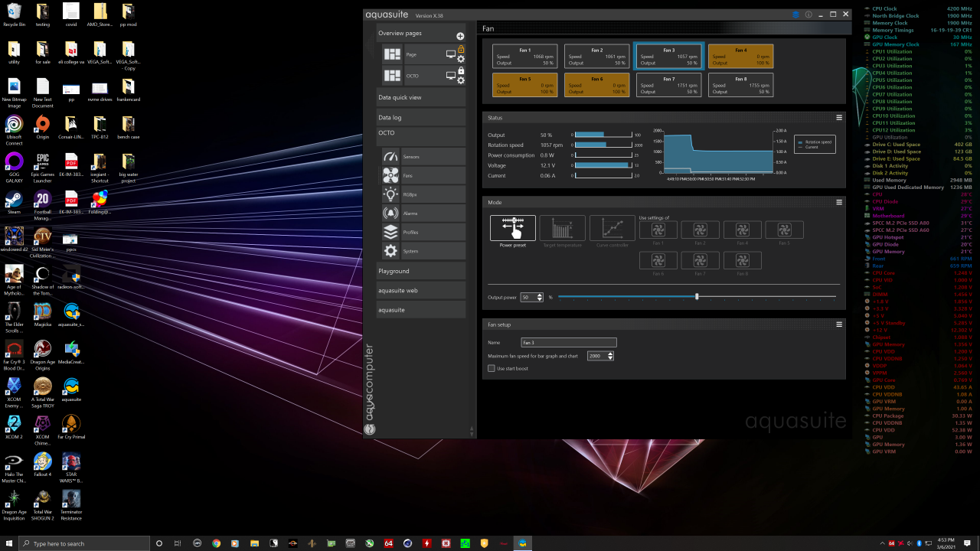980x551 pixels.
Task: Toggle the lock on OCTO overview page
Action: click(x=461, y=70)
